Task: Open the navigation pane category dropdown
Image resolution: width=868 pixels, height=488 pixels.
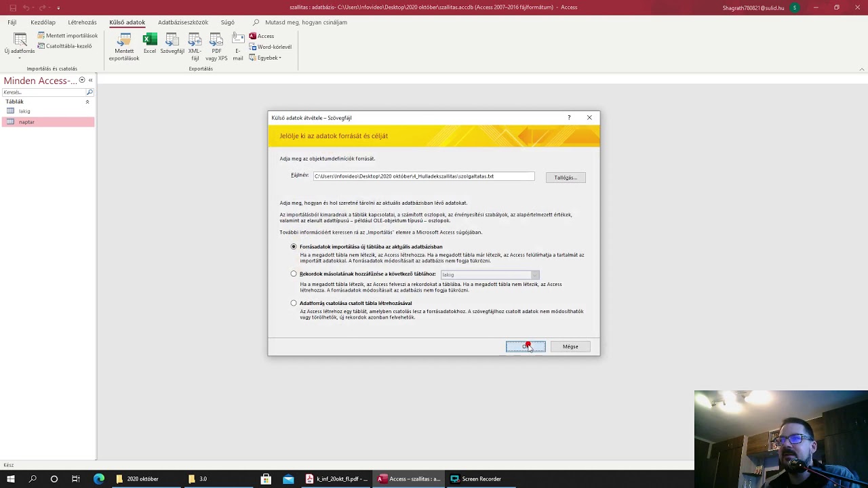Action: pos(82,80)
